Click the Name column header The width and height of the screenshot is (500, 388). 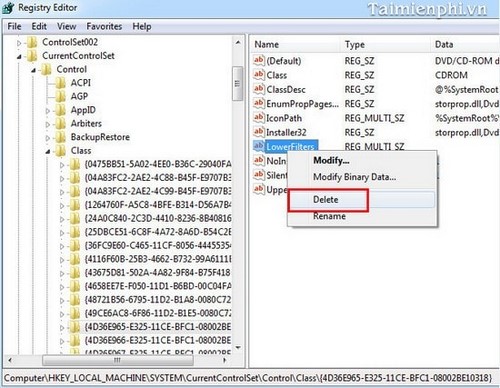pos(295,45)
